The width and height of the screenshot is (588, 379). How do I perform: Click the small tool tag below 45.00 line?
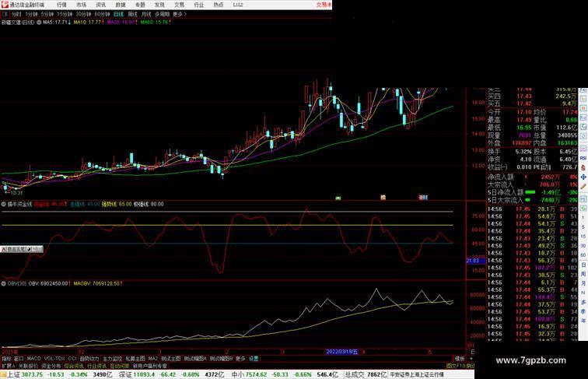pos(21,249)
